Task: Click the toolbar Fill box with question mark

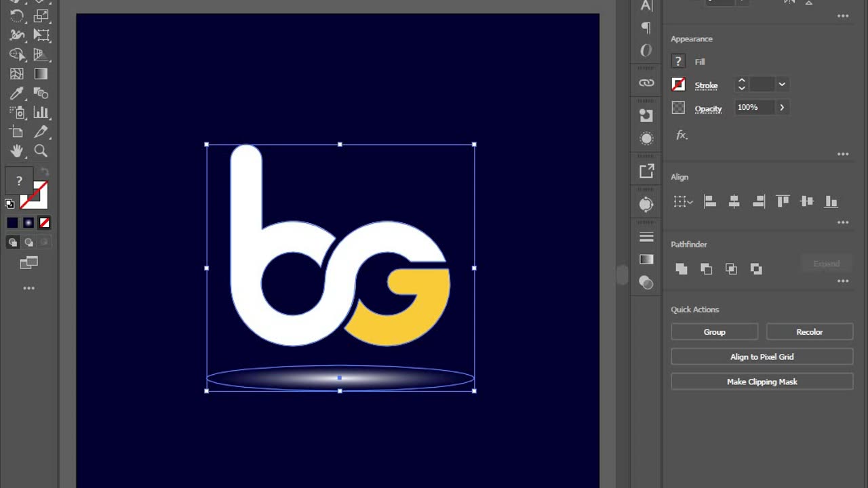Action: [x=19, y=181]
